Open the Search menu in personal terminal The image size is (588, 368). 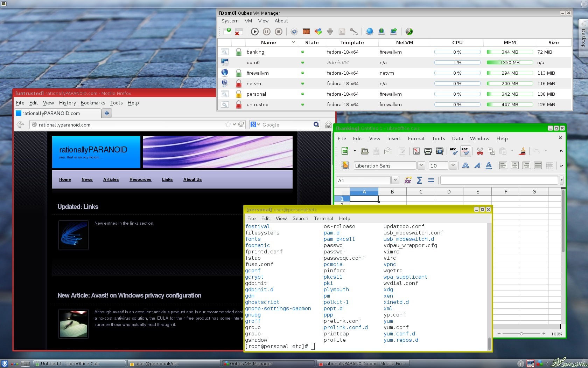tap(300, 218)
